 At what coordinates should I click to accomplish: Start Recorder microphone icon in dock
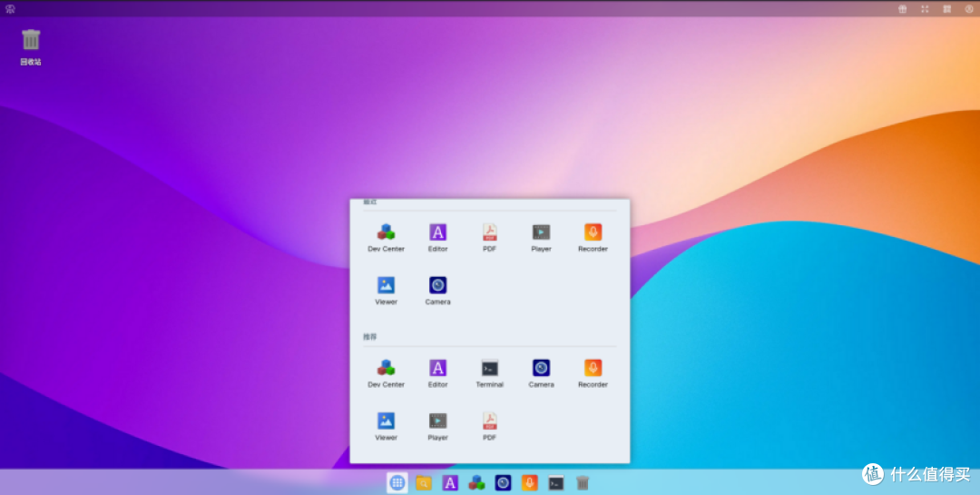pyautogui.click(x=529, y=482)
